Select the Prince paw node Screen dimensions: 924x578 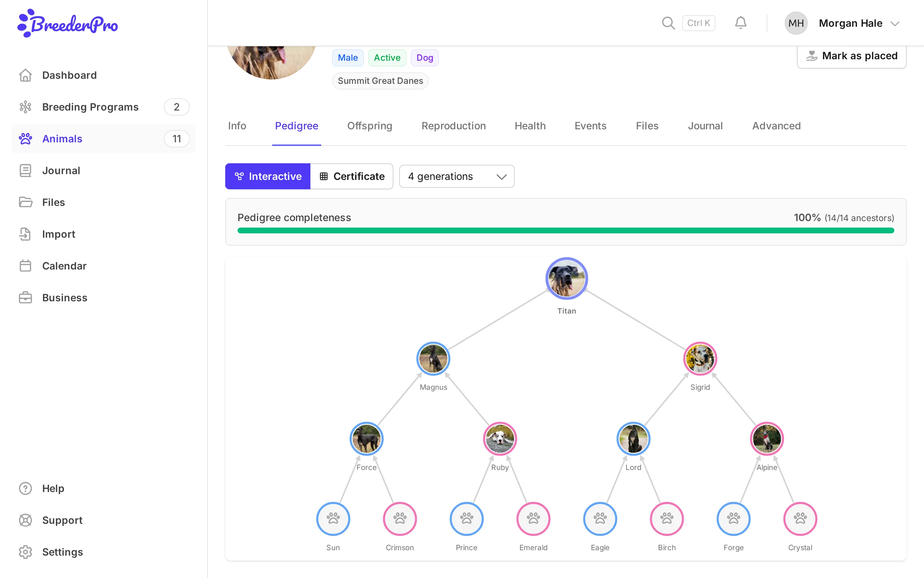click(x=467, y=519)
